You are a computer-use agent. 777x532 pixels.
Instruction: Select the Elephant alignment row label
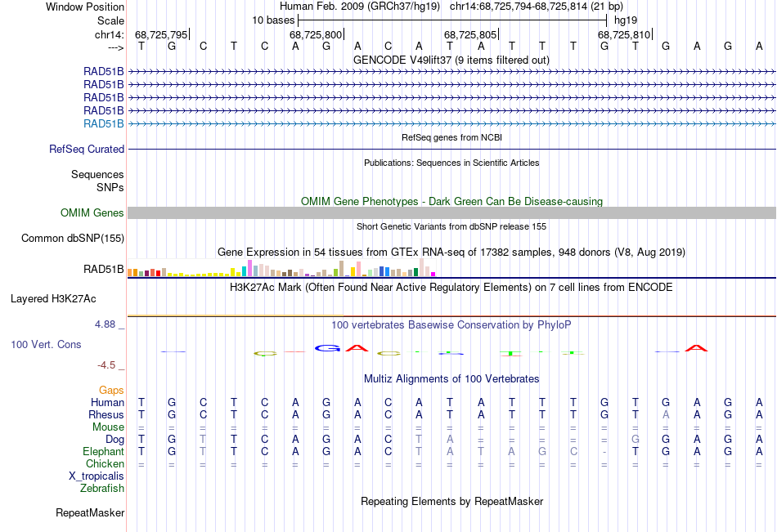coord(103,451)
